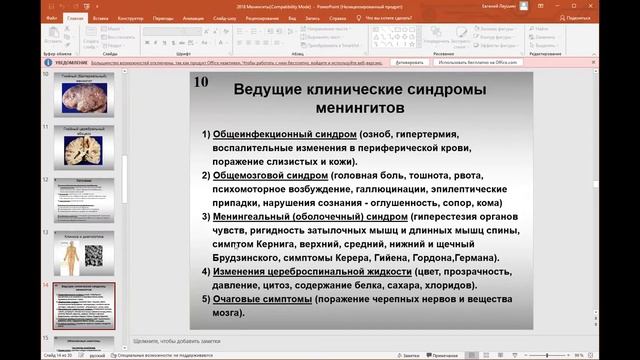Image resolution: width=640 pixels, height=360 pixels.
Task: Switch to the Анимация tab
Action: tap(193, 18)
